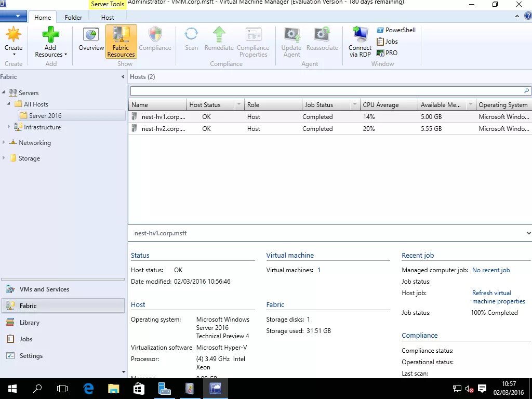Open the Available Memory column filter dropdown

pos(471,104)
